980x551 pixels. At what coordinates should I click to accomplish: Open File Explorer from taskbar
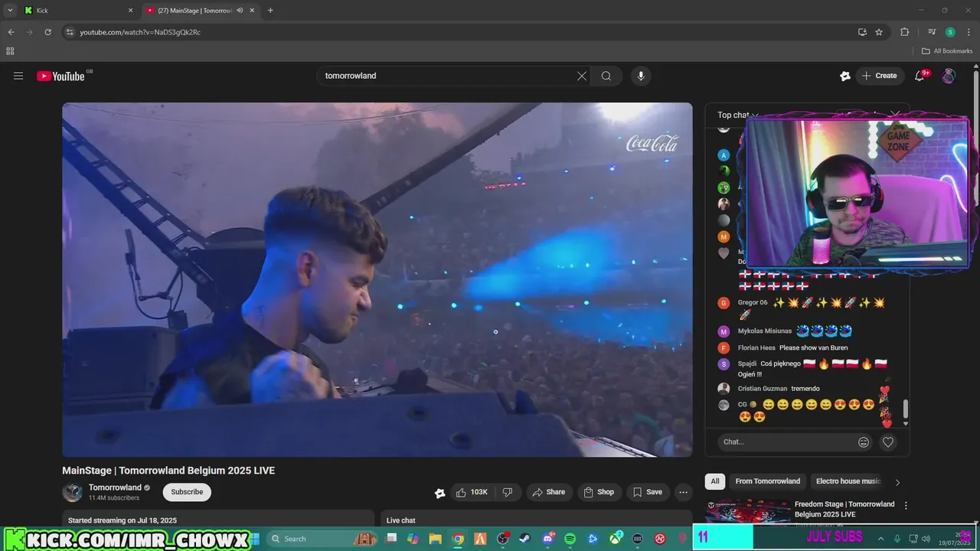436,539
